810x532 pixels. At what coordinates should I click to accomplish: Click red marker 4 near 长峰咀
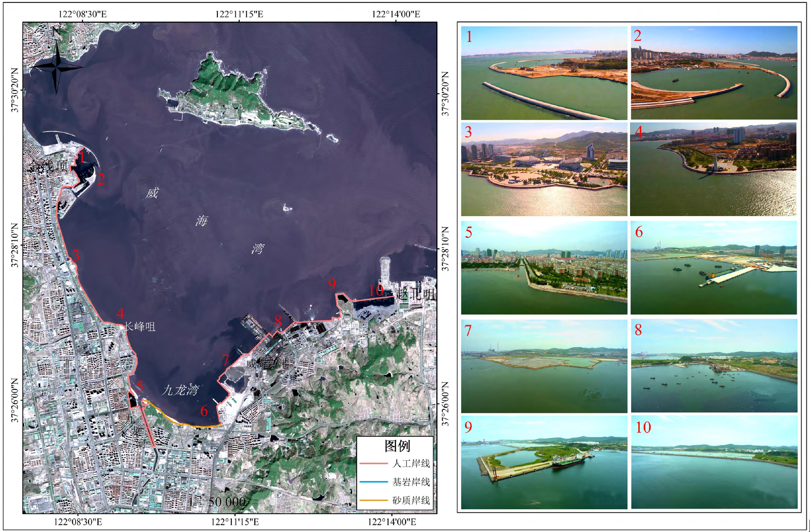point(120,313)
